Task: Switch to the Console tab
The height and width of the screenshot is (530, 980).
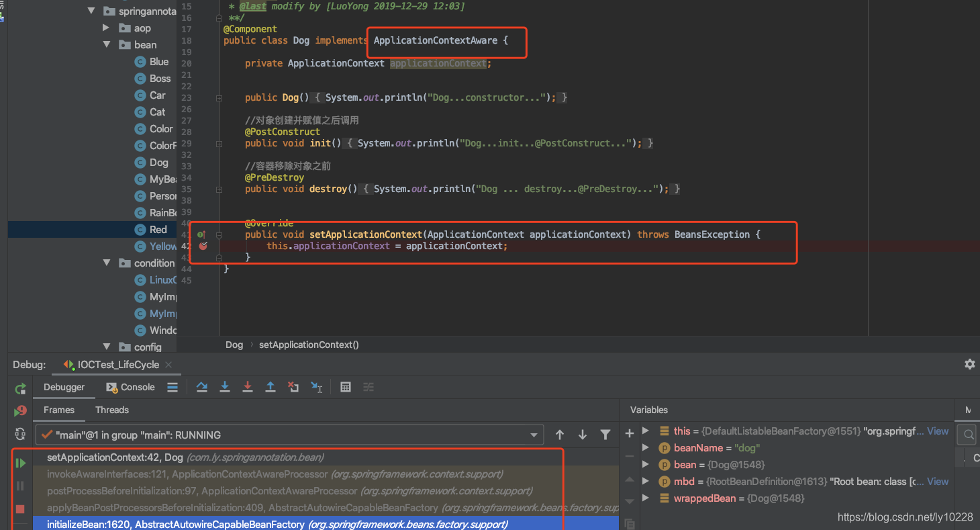Action: (131, 387)
